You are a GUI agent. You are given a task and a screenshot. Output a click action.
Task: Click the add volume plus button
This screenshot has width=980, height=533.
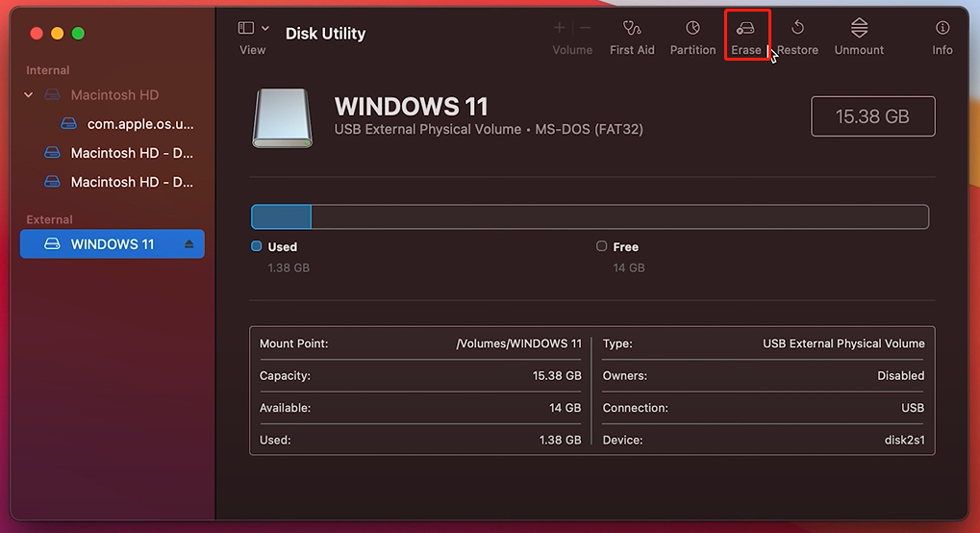click(x=559, y=28)
